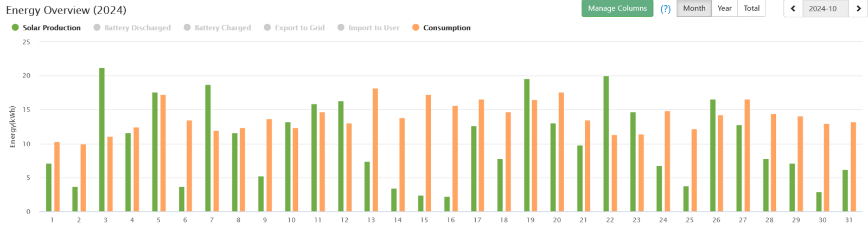Click the green solar bar for day 22
This screenshot has height=233, width=868.
[606, 144]
